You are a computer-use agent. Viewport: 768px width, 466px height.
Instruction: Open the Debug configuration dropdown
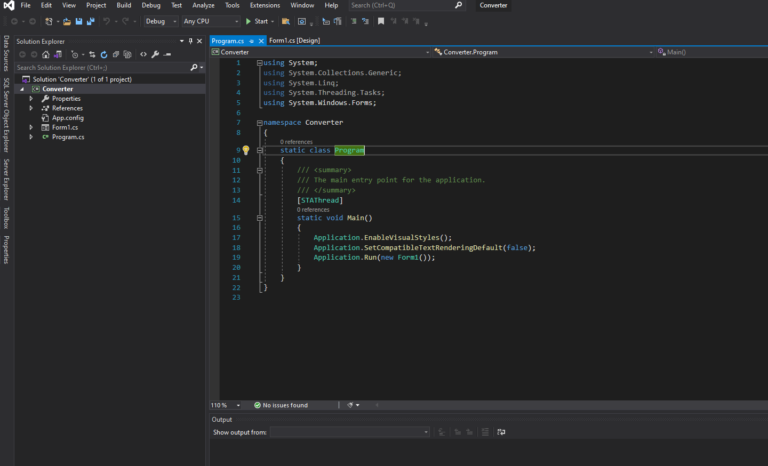161,22
